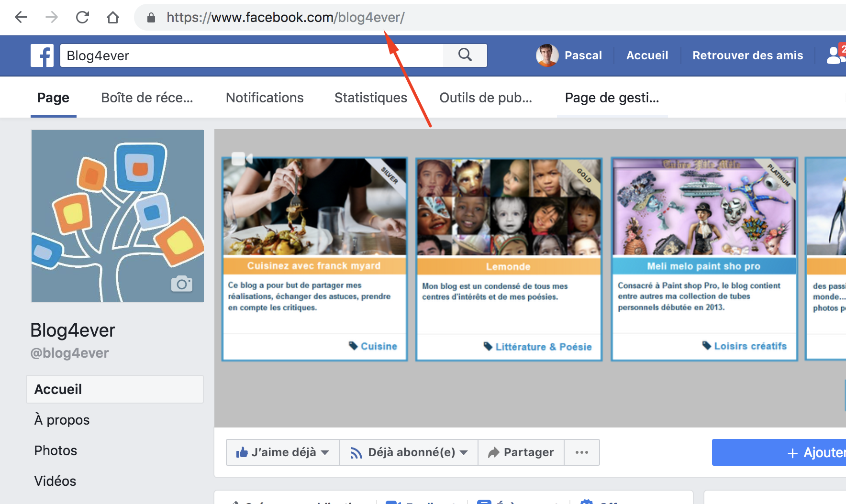Viewport: 846px width, 504px height.
Task: Open the Notifications tab
Action: pos(265,98)
